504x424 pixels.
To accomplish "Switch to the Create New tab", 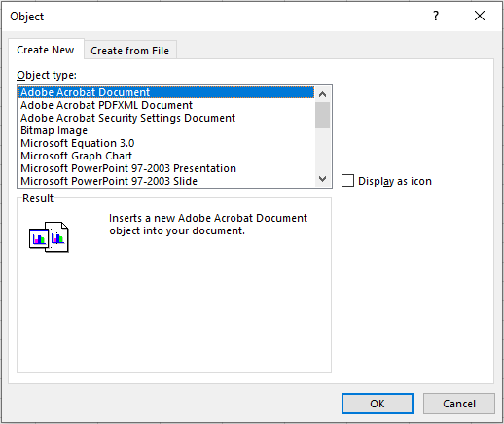I will point(46,50).
